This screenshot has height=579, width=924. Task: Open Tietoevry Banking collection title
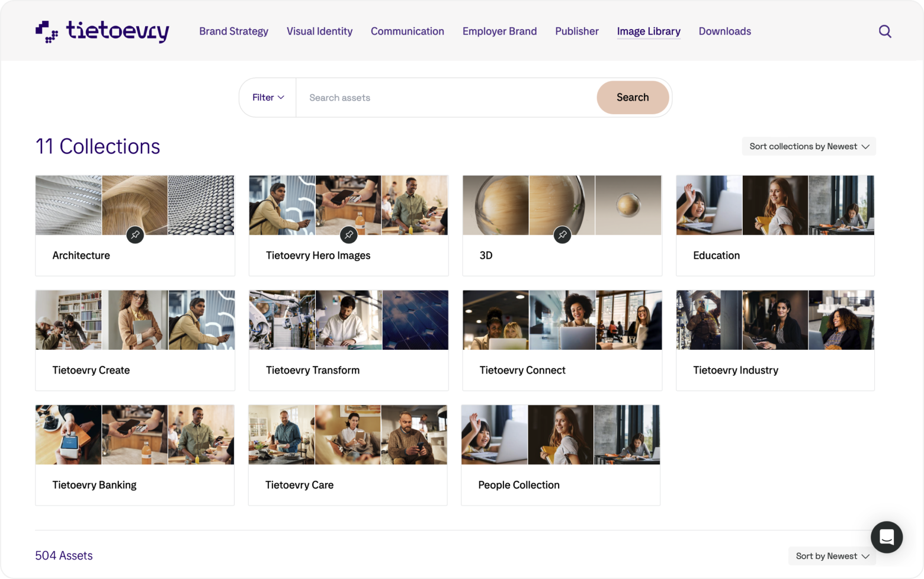coord(94,485)
